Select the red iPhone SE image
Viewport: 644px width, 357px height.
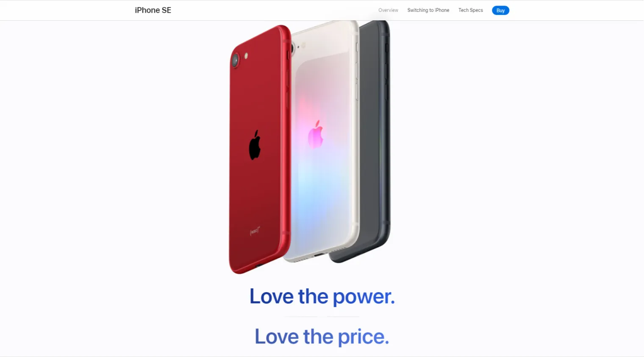259,149
